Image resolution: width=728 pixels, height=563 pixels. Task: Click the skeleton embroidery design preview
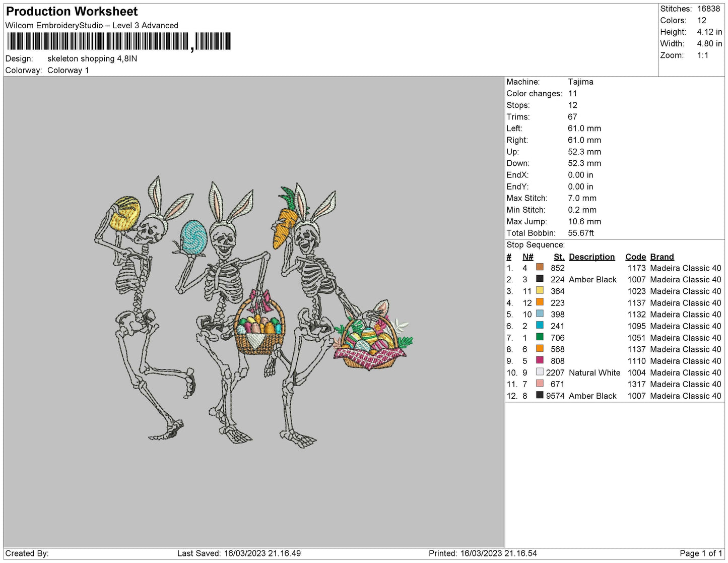tap(253, 311)
